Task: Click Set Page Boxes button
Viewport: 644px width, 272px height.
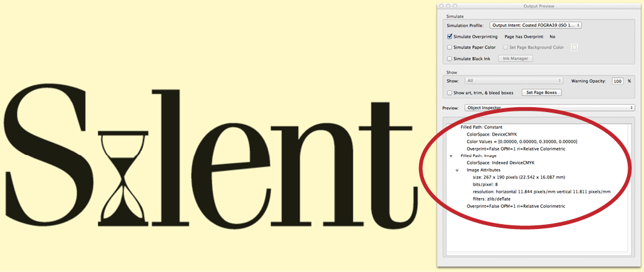Action: [541, 93]
